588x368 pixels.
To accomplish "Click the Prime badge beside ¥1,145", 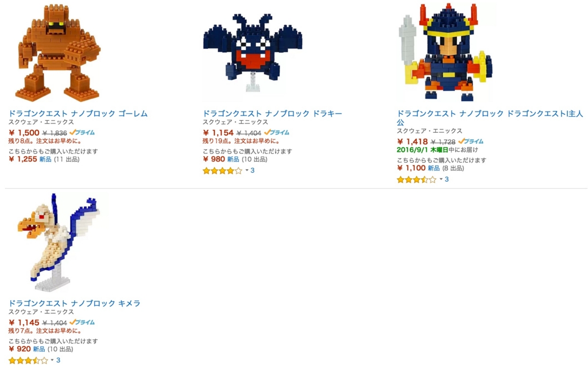I will [x=82, y=322].
